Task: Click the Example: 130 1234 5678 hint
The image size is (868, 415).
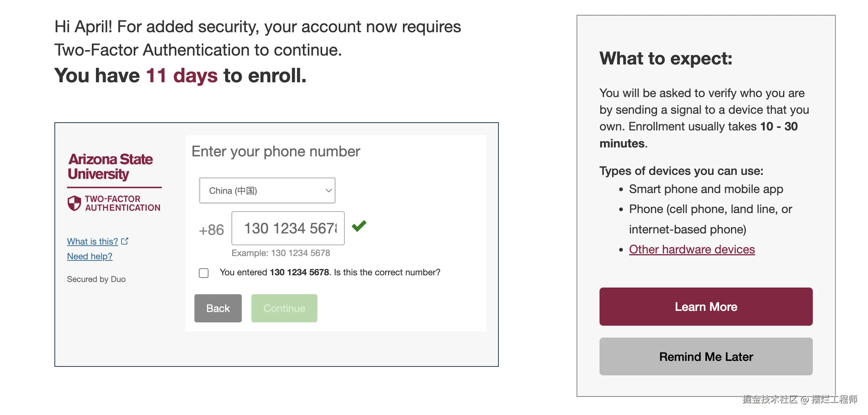Action: [281, 253]
